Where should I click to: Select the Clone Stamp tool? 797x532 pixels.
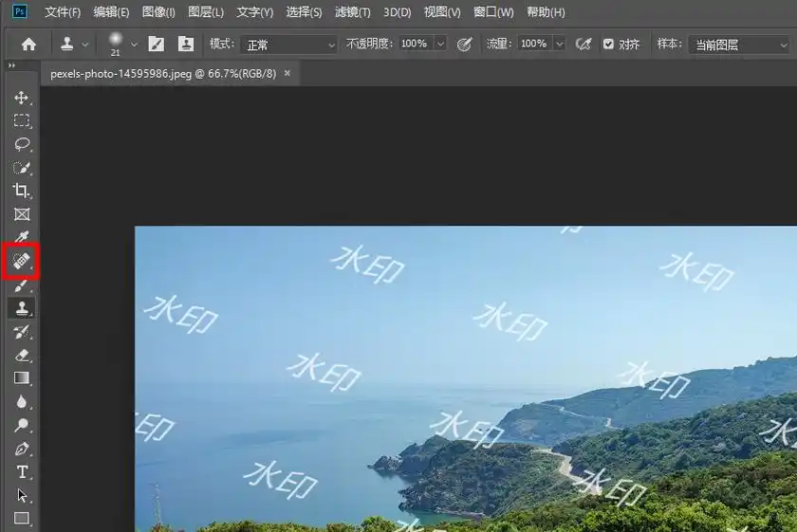[21, 308]
